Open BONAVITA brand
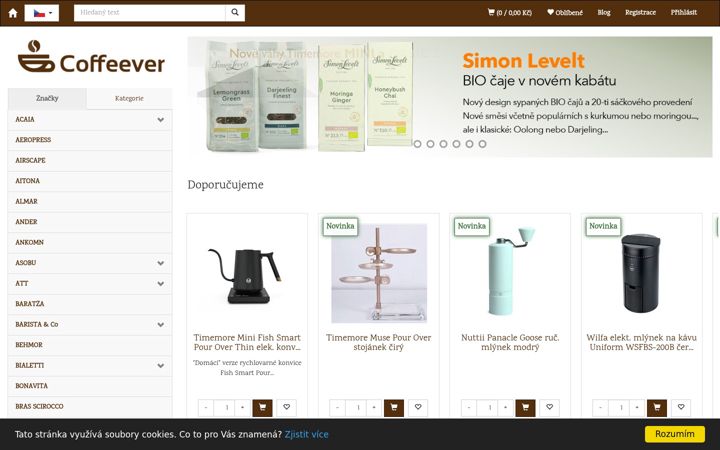Viewport: 720px width, 450px height. 90,386
